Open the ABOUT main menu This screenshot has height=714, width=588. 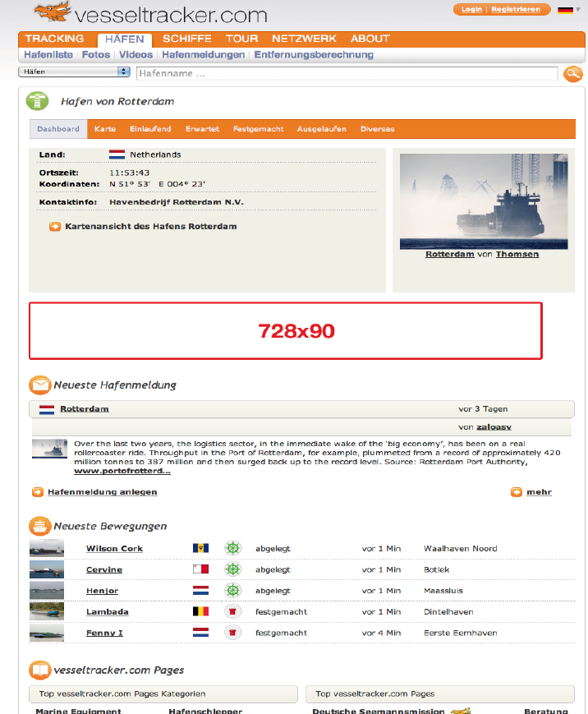[x=370, y=39]
